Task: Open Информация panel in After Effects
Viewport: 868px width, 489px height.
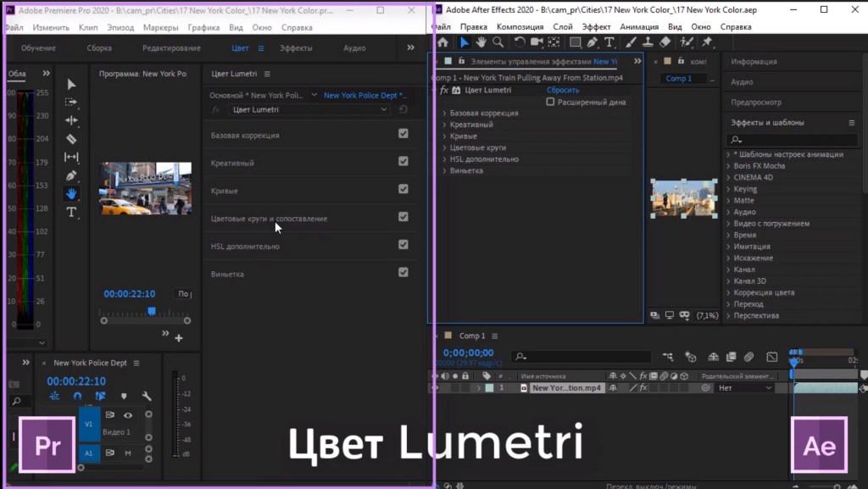Action: [754, 61]
